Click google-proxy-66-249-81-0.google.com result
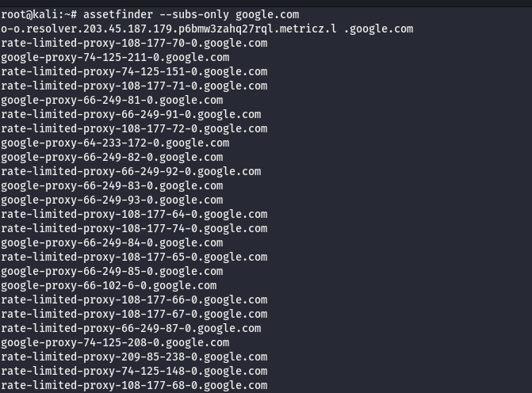 112,100
